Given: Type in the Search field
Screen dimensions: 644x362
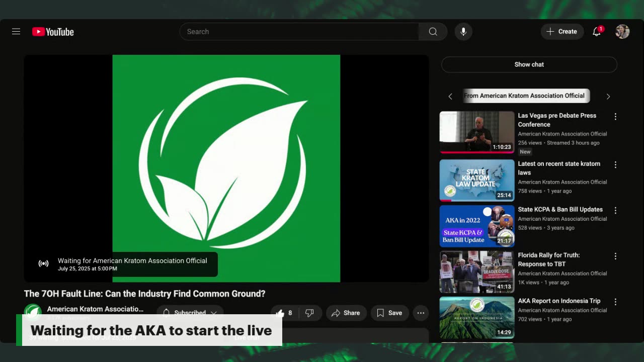Looking at the screenshot, I should [x=299, y=32].
